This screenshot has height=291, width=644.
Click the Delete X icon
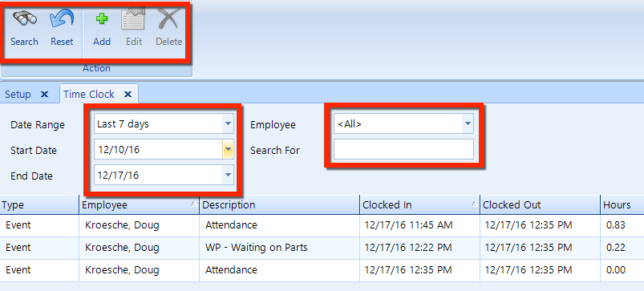click(x=168, y=19)
